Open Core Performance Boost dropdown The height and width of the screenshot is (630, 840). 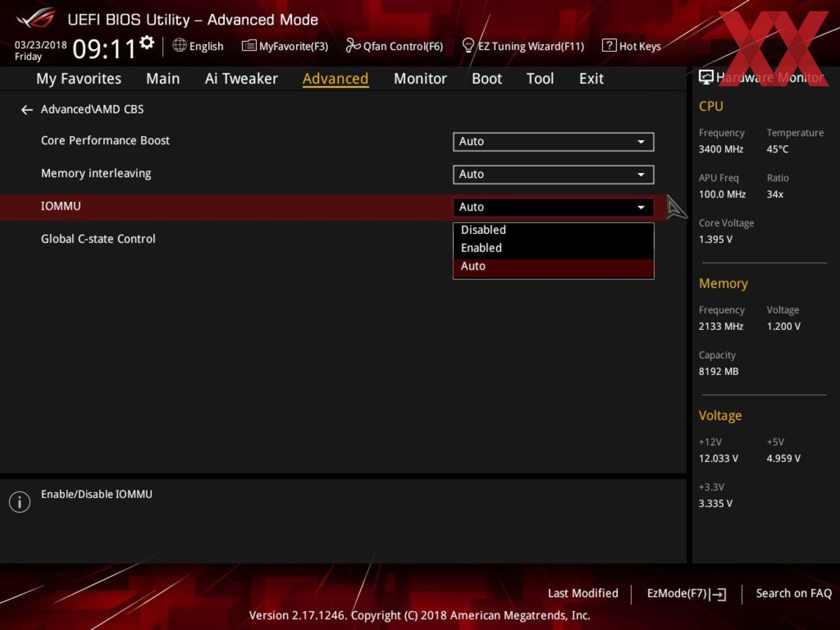553,141
